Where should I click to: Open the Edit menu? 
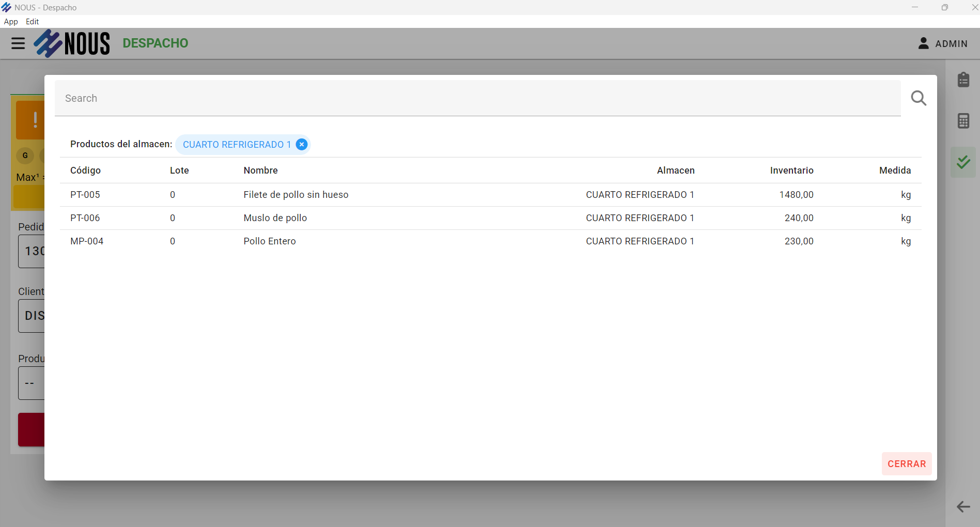(x=32, y=22)
